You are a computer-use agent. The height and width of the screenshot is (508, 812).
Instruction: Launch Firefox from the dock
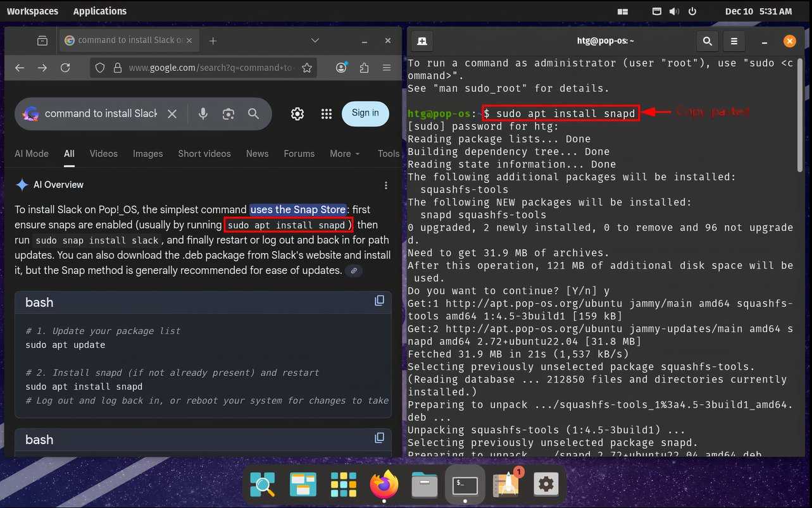point(384,485)
